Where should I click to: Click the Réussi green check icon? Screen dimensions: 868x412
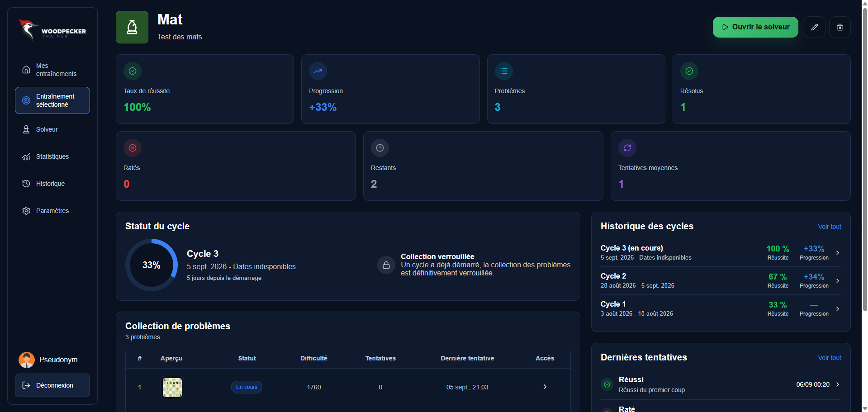607,384
